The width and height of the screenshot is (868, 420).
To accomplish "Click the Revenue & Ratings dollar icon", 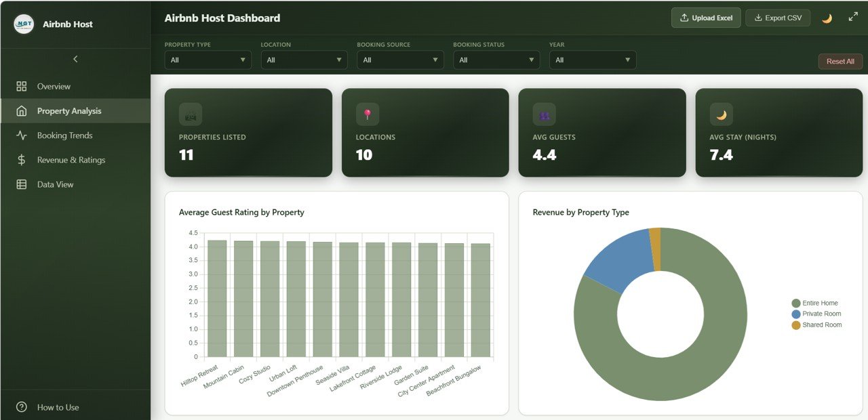I will tap(22, 160).
